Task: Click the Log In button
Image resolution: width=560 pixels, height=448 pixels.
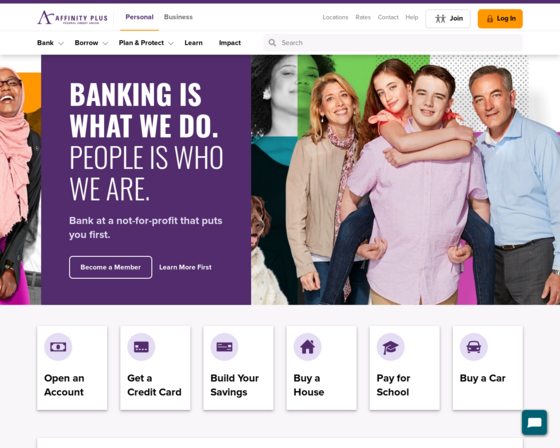Action: click(500, 19)
